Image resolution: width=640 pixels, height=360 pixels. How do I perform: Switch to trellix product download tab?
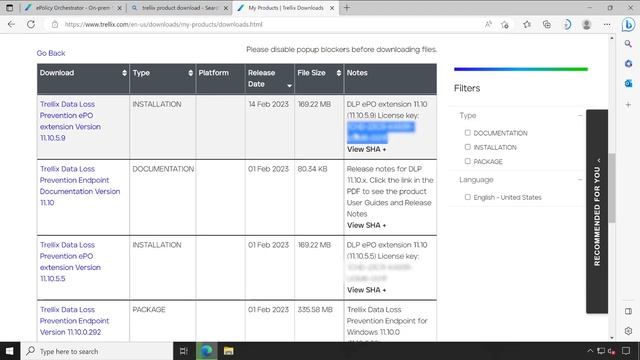(180, 8)
